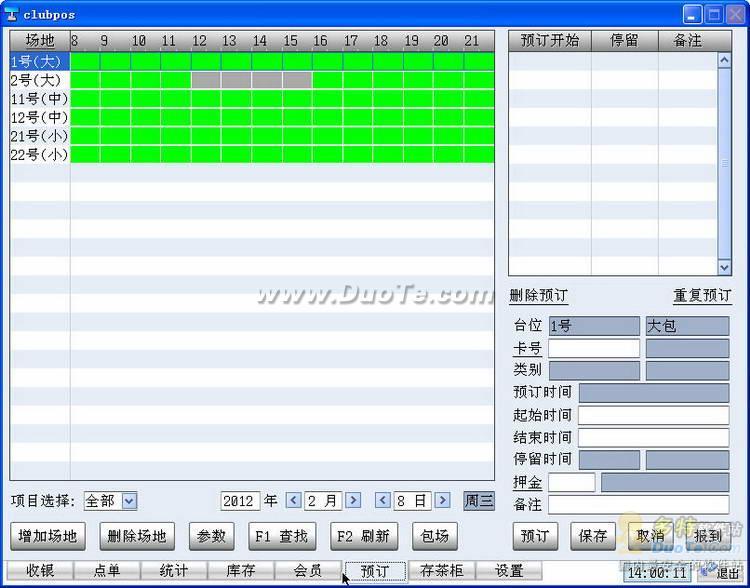
Task: Switch to the 设置 tab
Action: tap(509, 571)
